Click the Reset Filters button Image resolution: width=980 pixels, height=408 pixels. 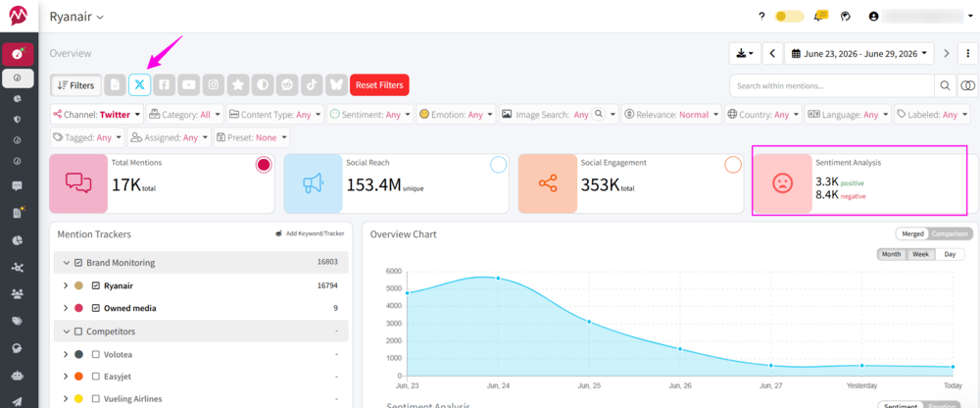pyautogui.click(x=379, y=84)
